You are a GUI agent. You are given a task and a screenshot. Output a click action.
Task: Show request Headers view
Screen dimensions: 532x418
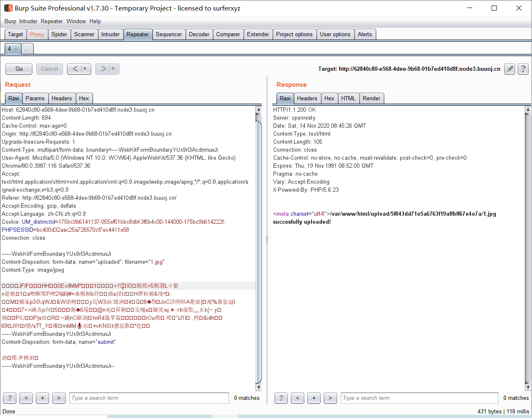pos(62,99)
